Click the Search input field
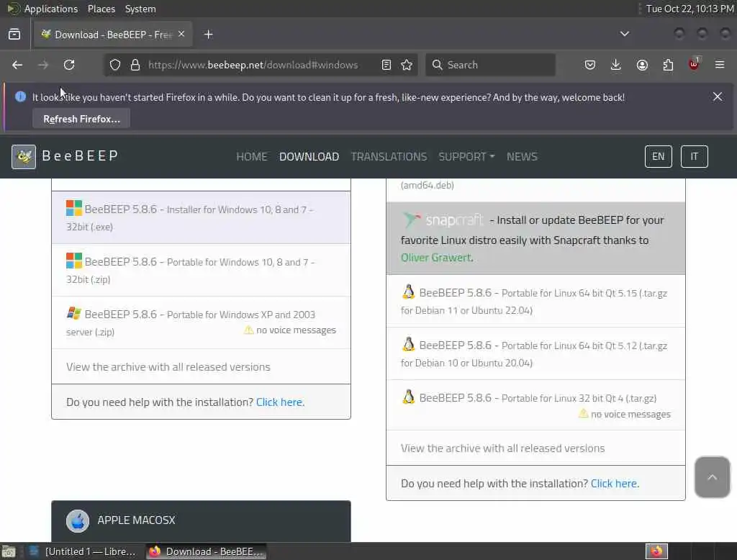Viewport: 737px width, 560px height. pos(490,65)
